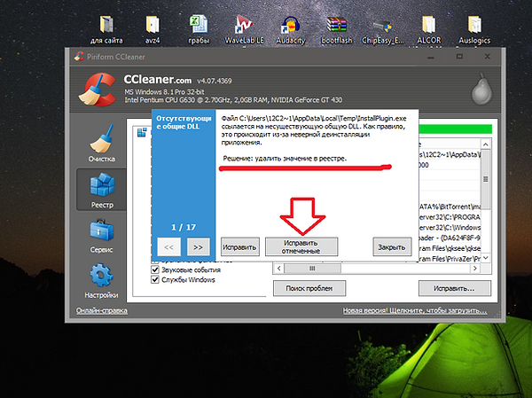
Task: Click the 'Новая версия!' update link
Action: (415, 310)
